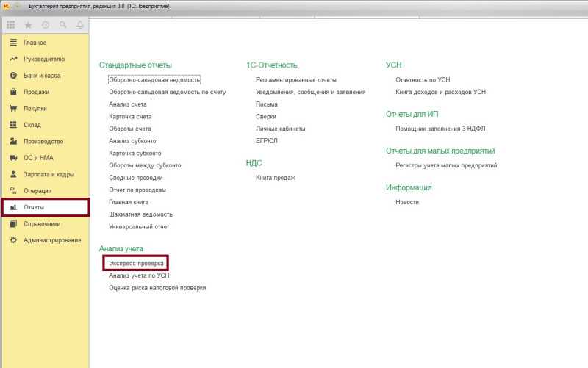Click the ОС и НМА truck icon
Image resolution: width=588 pixels, height=368 pixels.
(13, 158)
